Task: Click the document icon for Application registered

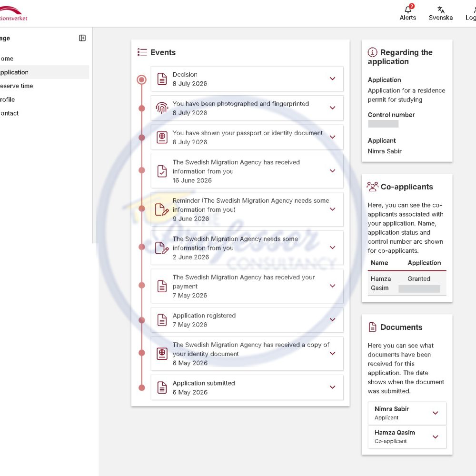Action: point(162,320)
